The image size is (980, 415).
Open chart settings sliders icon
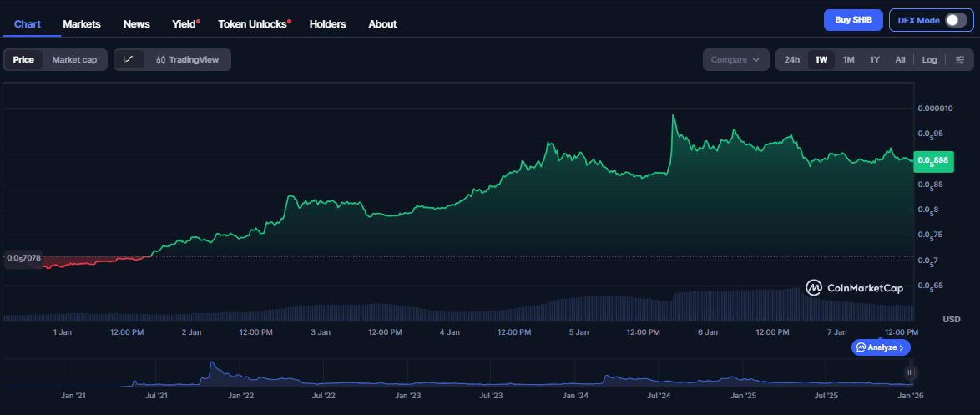click(960, 60)
